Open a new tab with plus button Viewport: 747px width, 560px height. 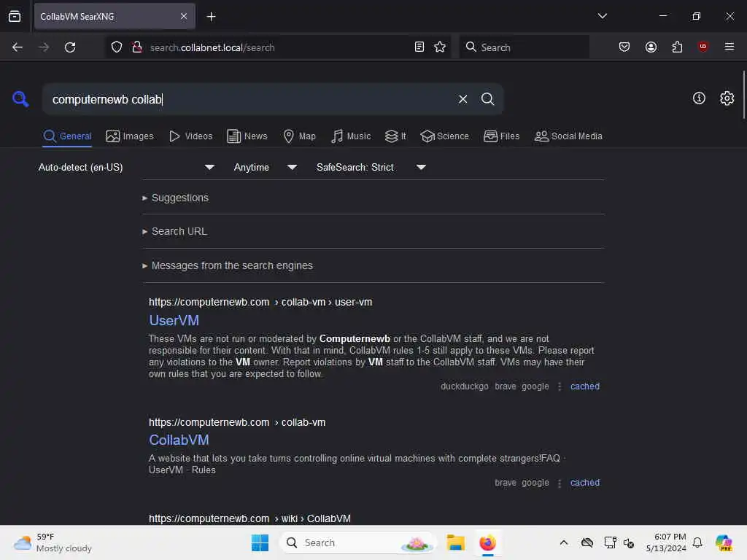click(211, 17)
